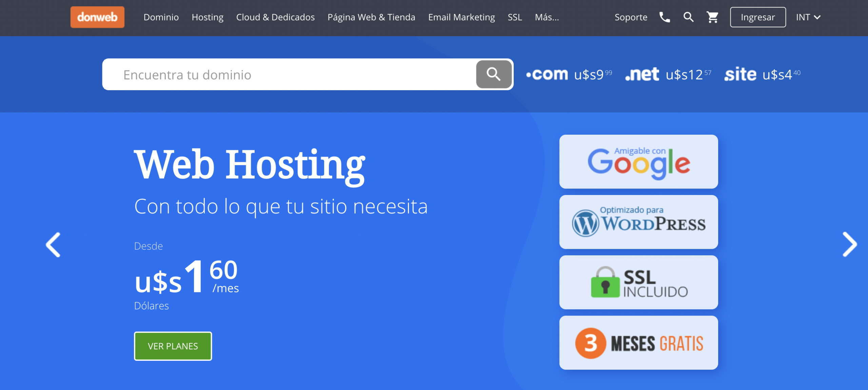Image resolution: width=868 pixels, height=390 pixels.
Task: Click the donweb logo
Action: coord(97,17)
